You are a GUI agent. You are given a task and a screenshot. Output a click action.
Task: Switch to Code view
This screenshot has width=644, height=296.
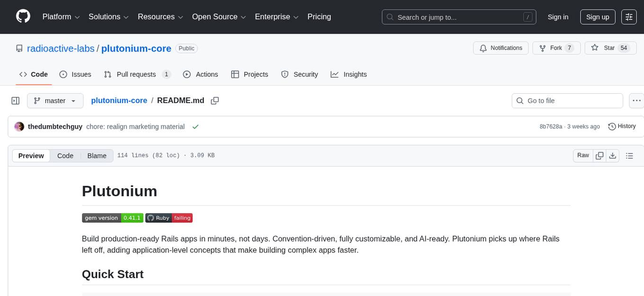point(65,156)
